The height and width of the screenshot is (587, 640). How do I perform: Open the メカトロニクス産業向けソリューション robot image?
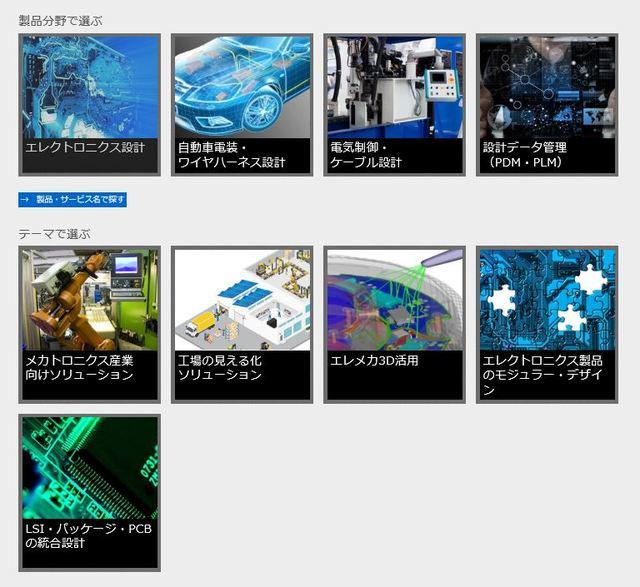90,300
